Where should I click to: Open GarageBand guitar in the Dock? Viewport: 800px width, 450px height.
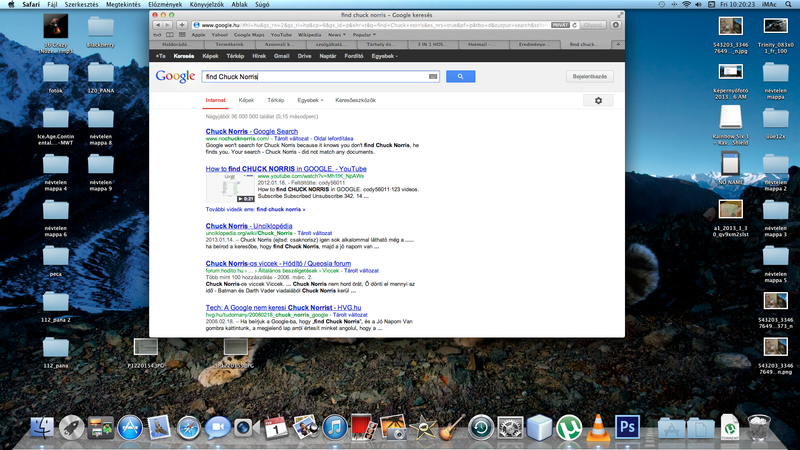point(452,427)
